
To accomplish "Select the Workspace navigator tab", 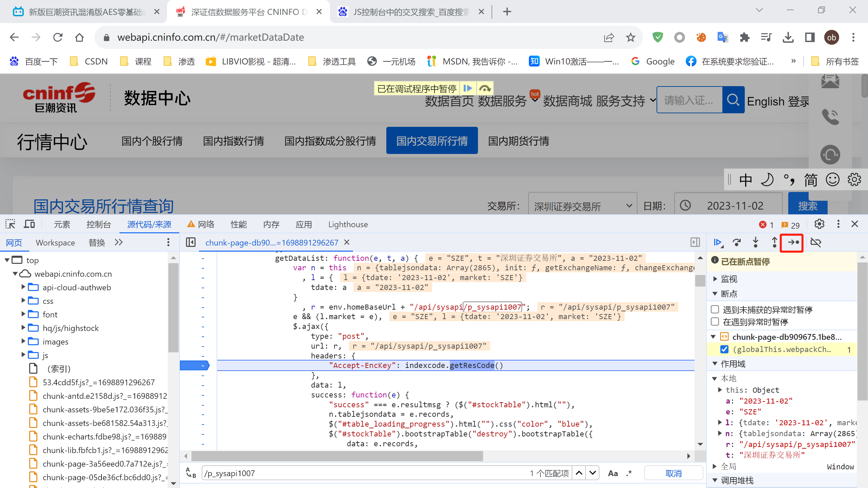I will coord(55,242).
